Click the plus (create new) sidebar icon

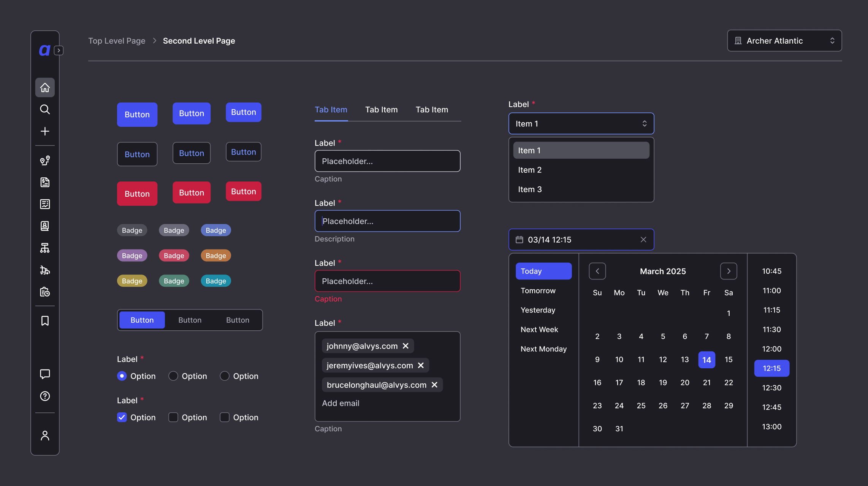tap(45, 131)
